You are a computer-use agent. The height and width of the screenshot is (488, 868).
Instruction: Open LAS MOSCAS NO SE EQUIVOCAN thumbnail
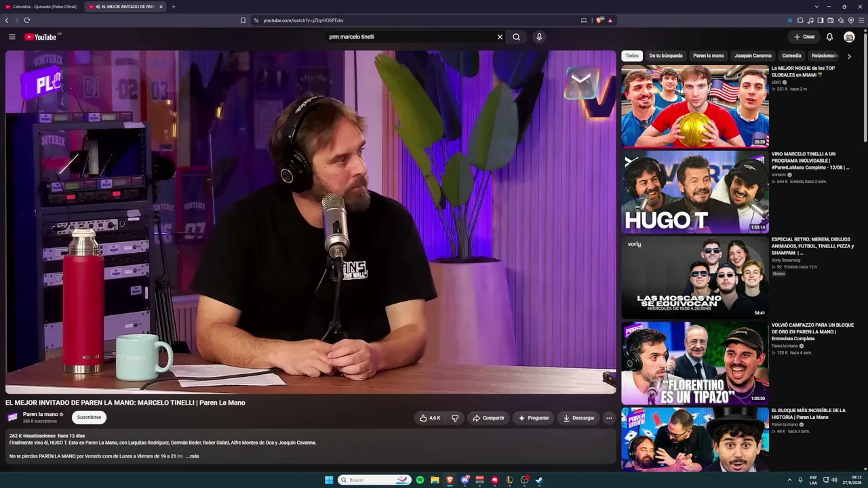[695, 277]
